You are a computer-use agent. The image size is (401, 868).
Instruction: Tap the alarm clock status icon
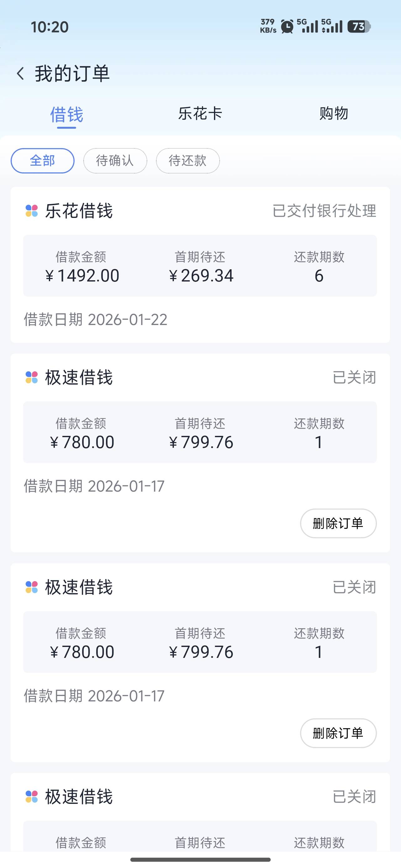tap(287, 27)
